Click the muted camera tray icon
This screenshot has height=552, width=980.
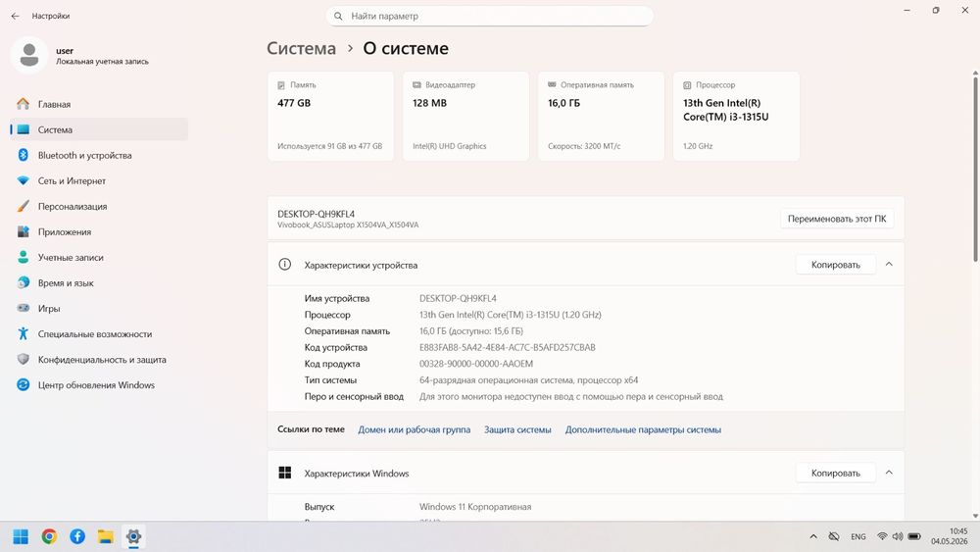click(x=834, y=536)
